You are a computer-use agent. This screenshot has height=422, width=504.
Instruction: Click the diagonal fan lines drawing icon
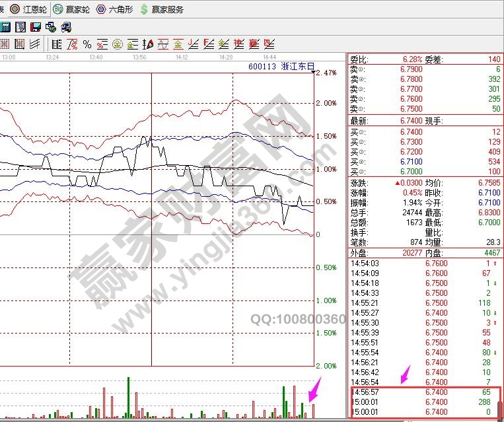point(34,44)
